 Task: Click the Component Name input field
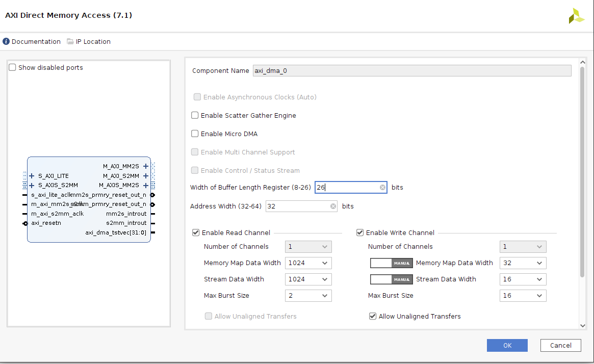coord(412,71)
